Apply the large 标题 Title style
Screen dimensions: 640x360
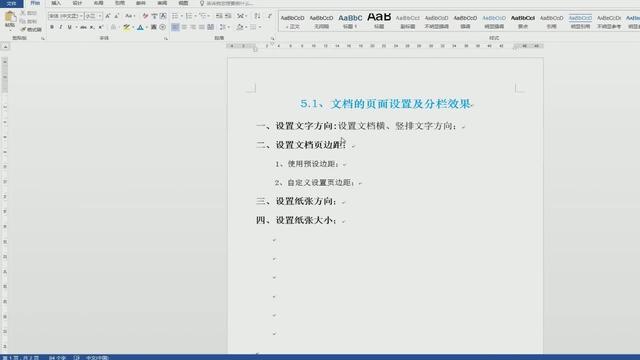(x=379, y=22)
